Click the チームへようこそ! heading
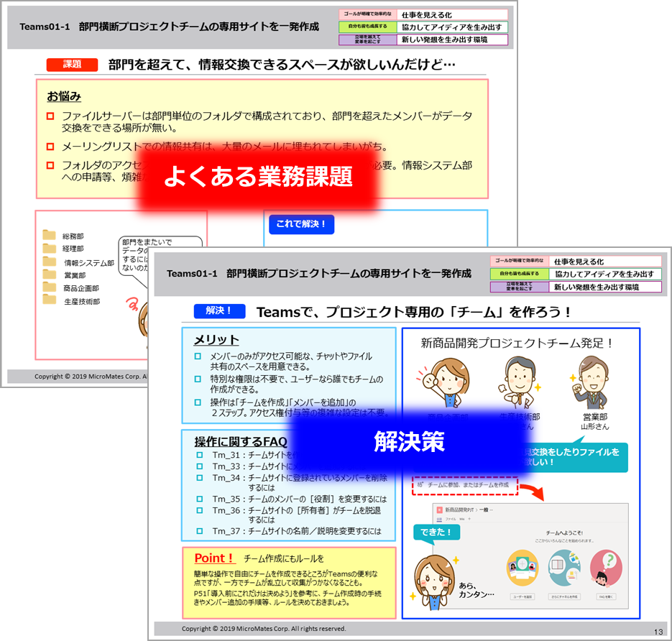 (x=564, y=533)
